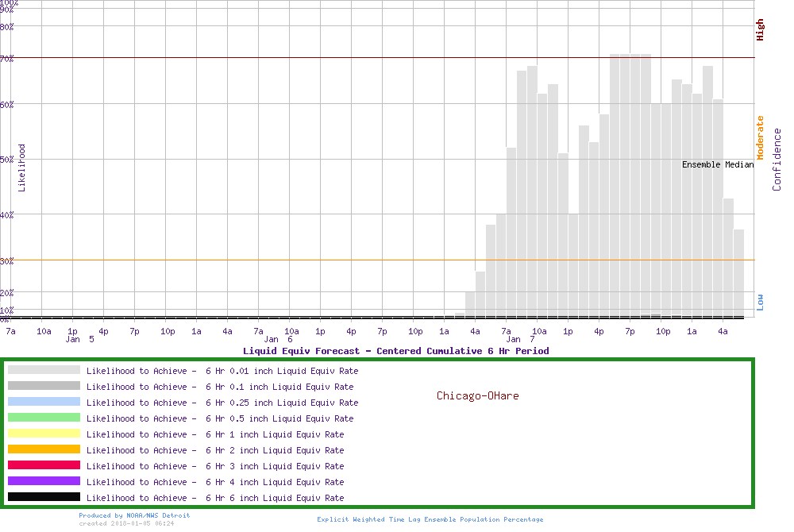Click the black 6 inch legend swatch
The image size is (794, 532).
(x=44, y=497)
